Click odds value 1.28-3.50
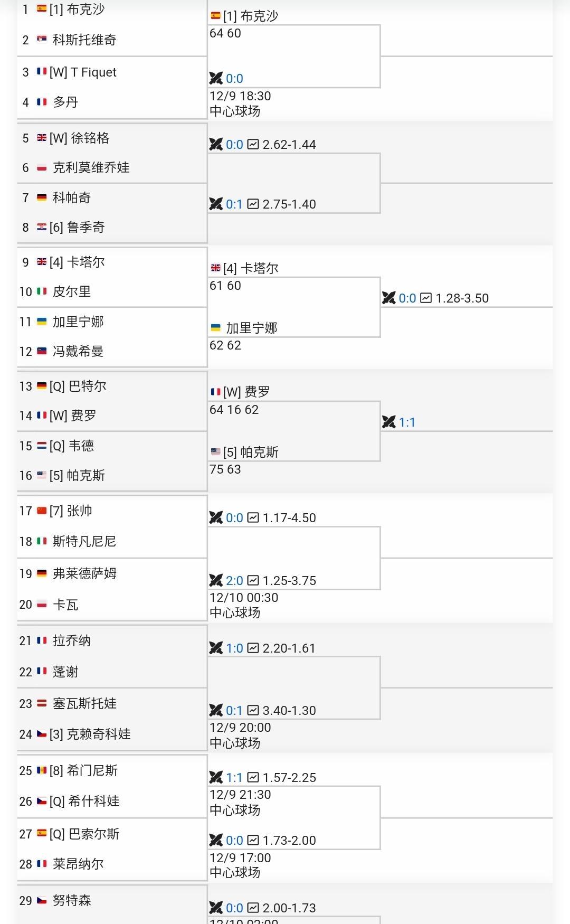This screenshot has height=924, width=570. [x=462, y=298]
